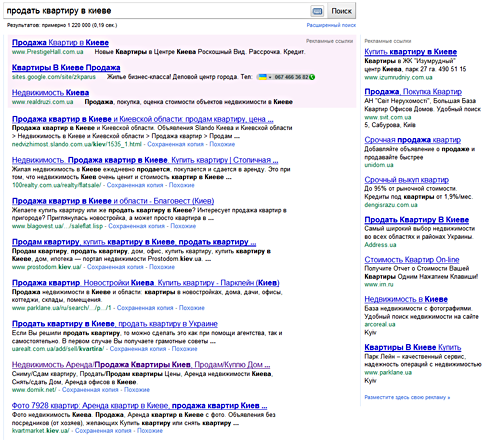Open cached copy of 100realty.com.ua result
The width and height of the screenshot is (496, 440).
click(135, 185)
